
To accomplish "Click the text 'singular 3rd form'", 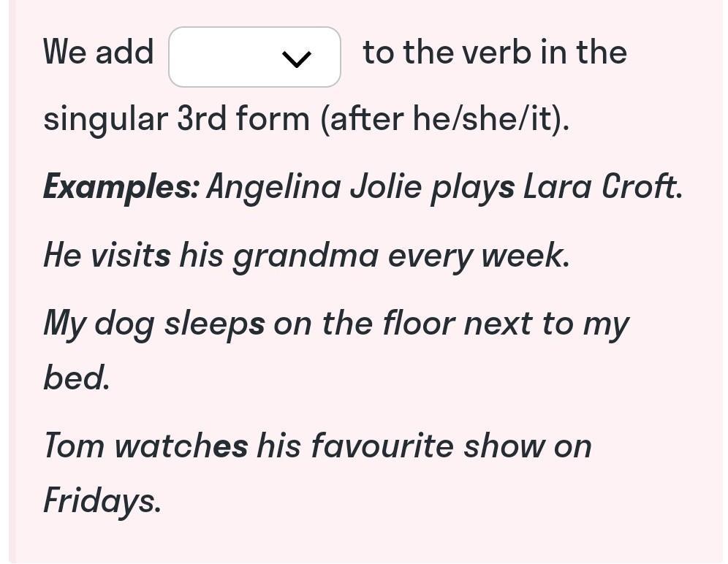I will pyautogui.click(x=176, y=119).
